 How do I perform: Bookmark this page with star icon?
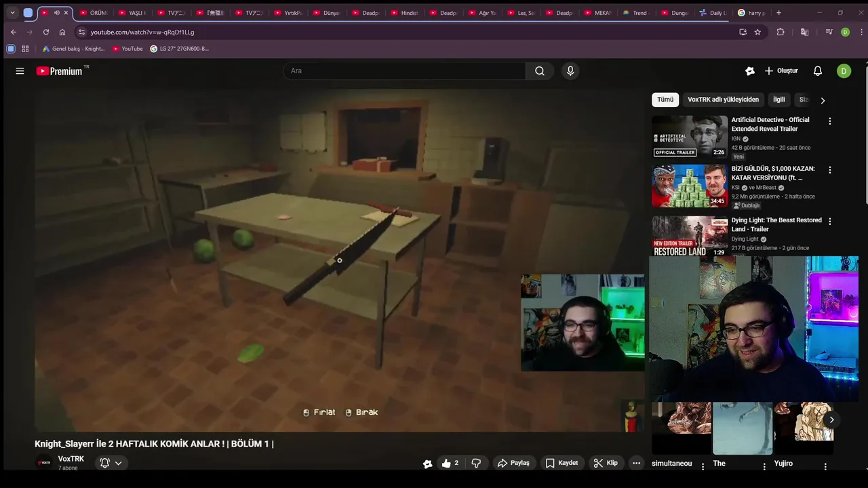point(757,32)
